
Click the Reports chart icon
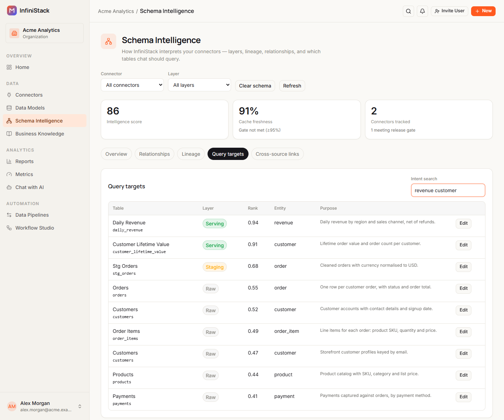click(x=9, y=161)
